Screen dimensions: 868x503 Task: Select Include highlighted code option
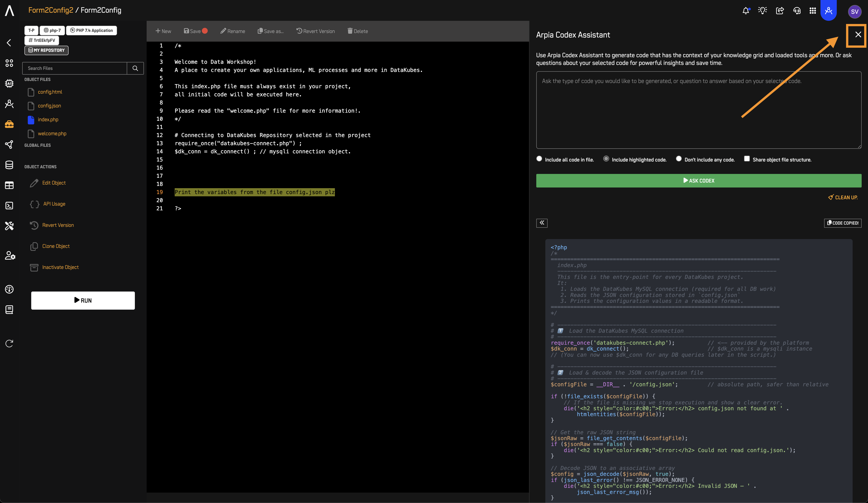(606, 159)
